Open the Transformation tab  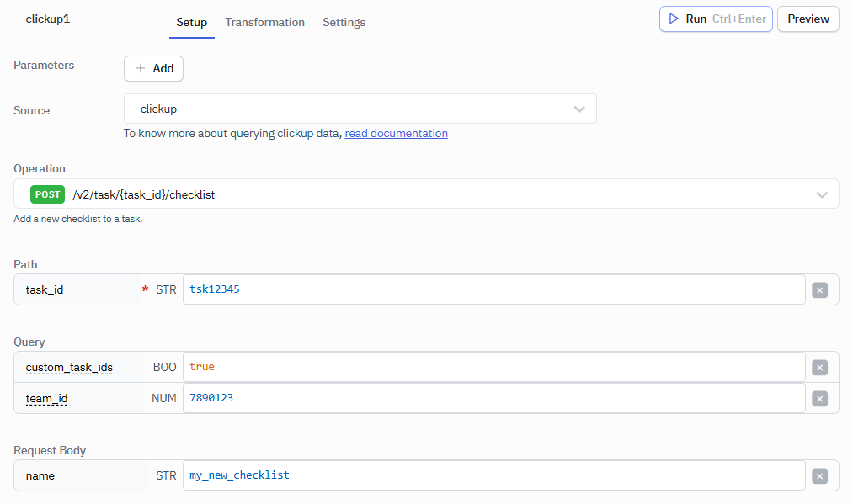coord(265,22)
